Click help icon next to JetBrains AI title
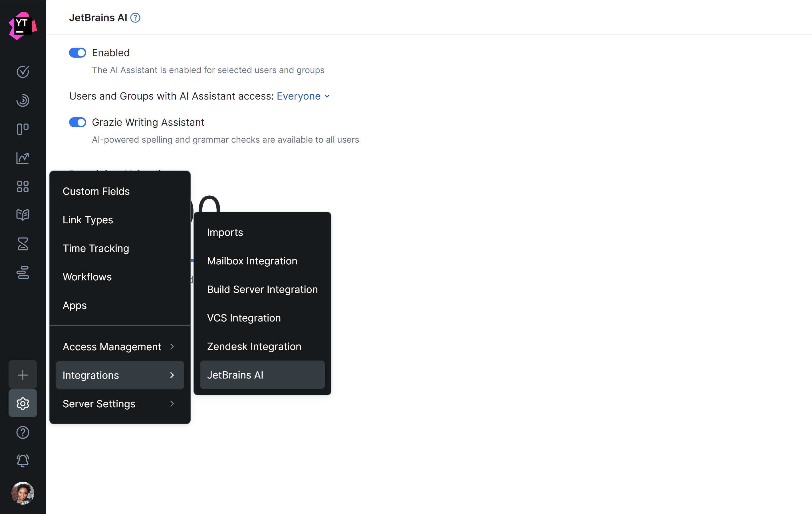812x514 pixels. click(x=135, y=17)
